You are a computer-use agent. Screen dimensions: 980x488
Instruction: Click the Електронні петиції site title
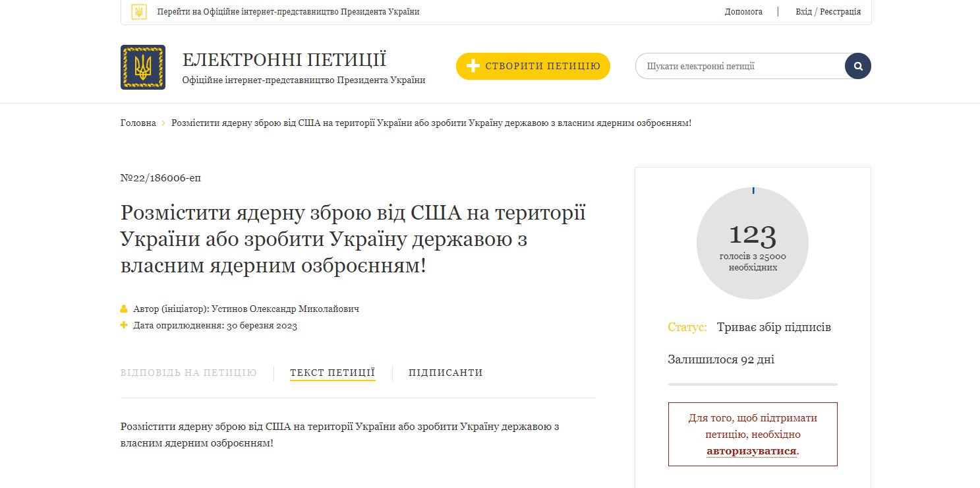284,59
